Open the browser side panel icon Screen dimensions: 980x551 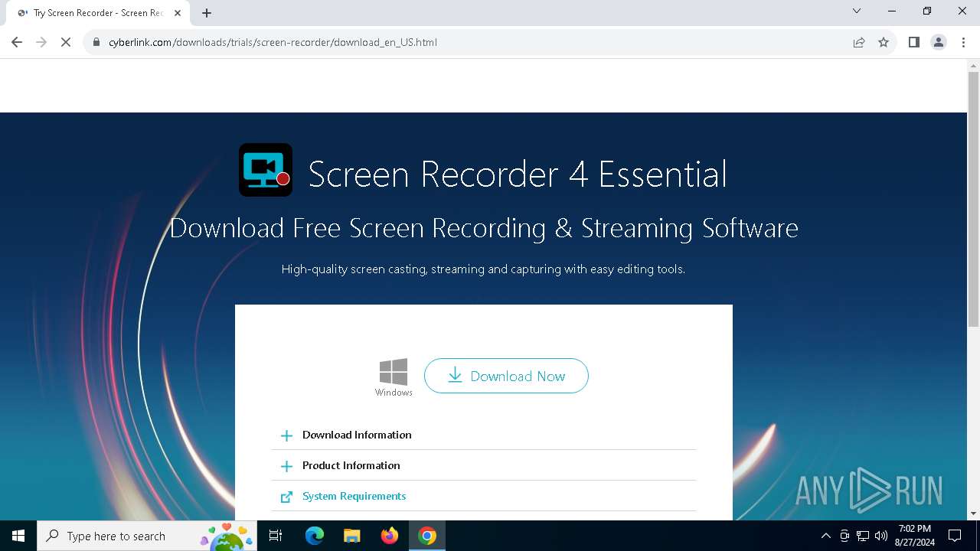click(x=913, y=42)
